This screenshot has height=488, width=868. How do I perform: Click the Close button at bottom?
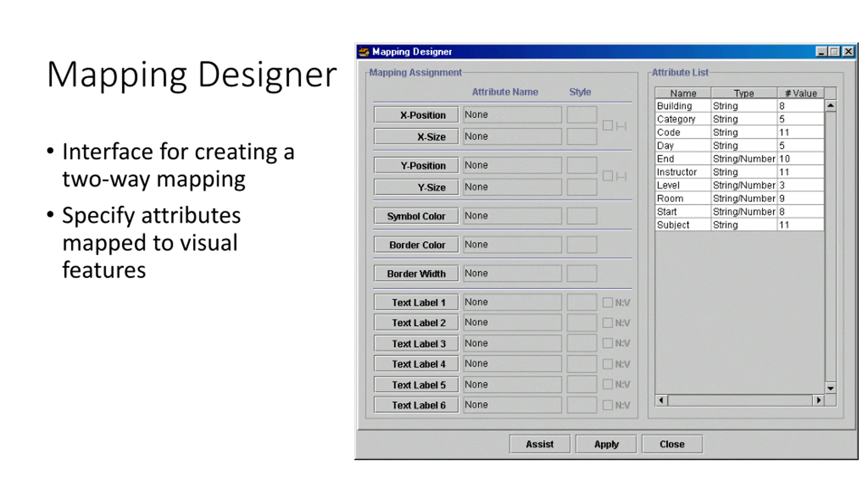(x=672, y=444)
